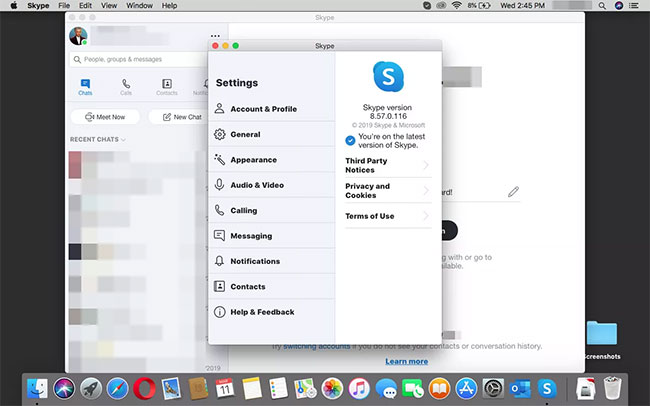Image resolution: width=650 pixels, height=406 pixels.
Task: Open Trash from the Dock
Action: coord(612,388)
